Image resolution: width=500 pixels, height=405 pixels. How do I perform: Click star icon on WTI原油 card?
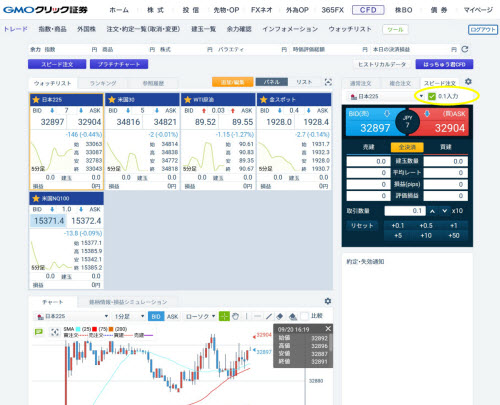click(188, 99)
